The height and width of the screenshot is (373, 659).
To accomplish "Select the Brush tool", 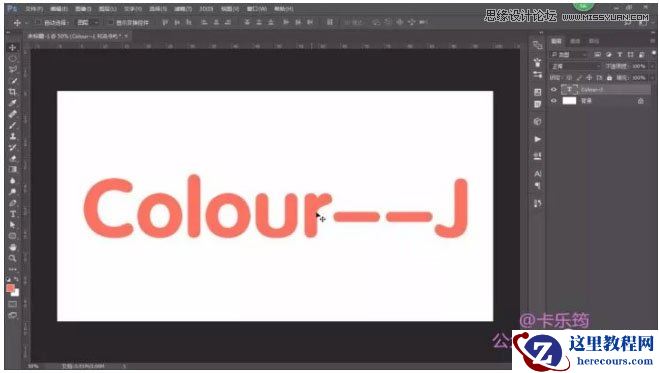I will [13, 125].
